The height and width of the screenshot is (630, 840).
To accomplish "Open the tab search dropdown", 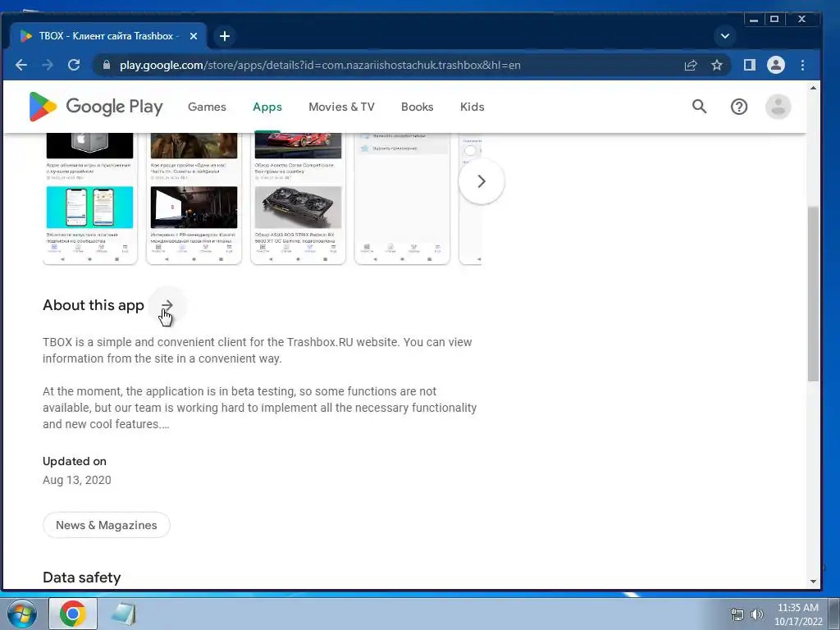I will [x=725, y=36].
